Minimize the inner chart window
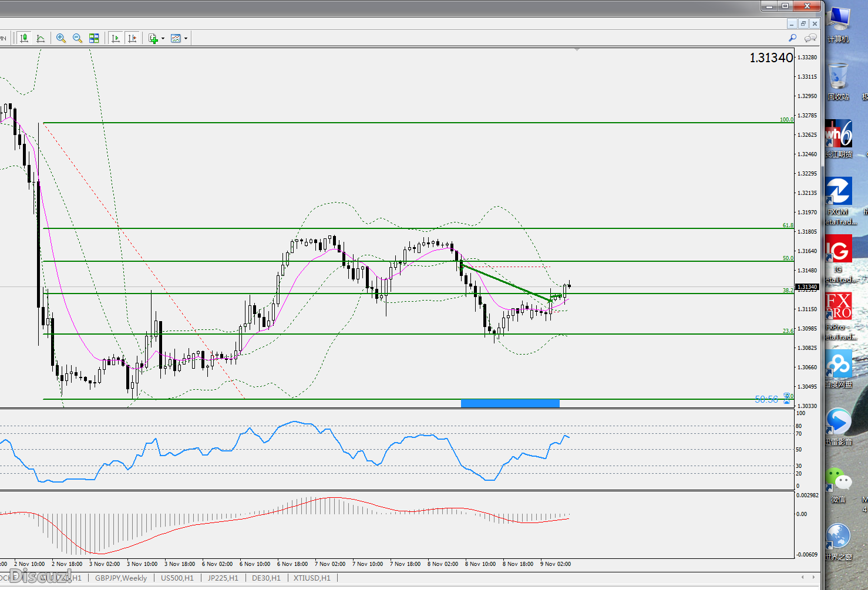The width and height of the screenshot is (868, 590). click(x=792, y=23)
